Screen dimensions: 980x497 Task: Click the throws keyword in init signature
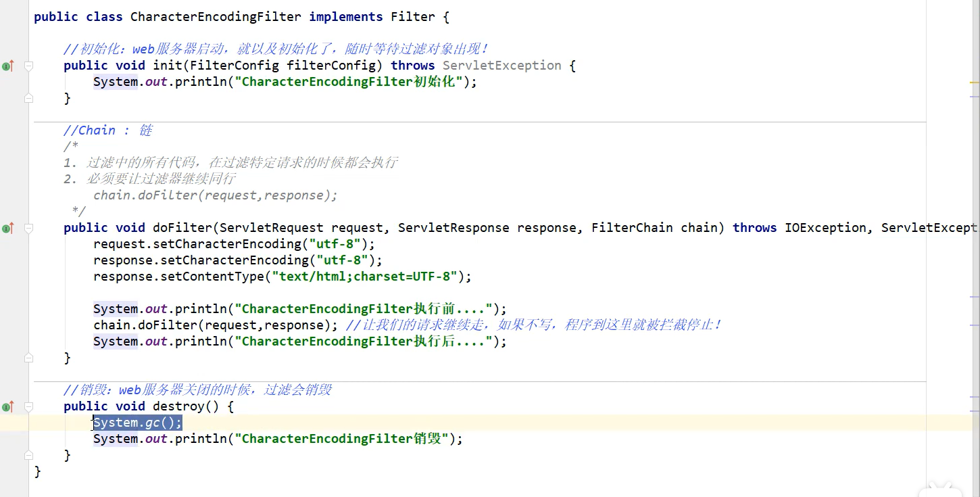click(x=413, y=66)
